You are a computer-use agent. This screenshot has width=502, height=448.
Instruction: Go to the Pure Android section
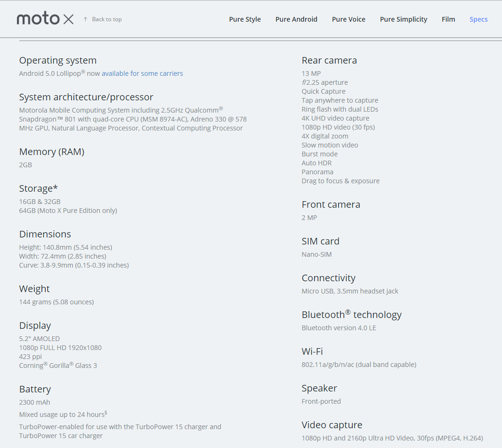[x=296, y=19]
